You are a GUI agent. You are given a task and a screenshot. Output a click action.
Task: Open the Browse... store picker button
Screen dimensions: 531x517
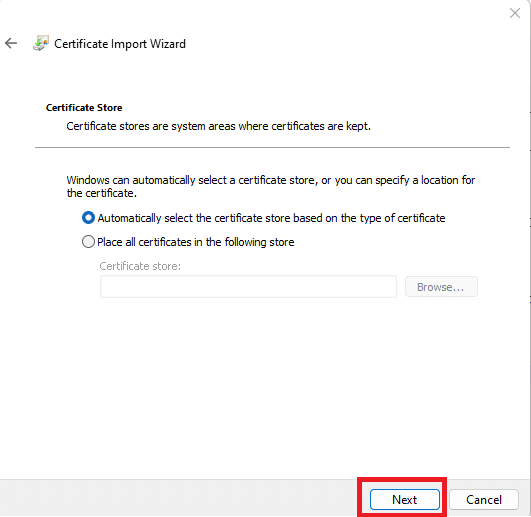[x=441, y=287]
